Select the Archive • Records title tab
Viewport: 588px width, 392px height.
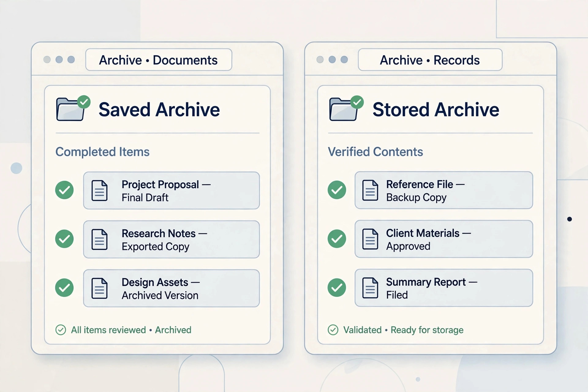pyautogui.click(x=430, y=60)
